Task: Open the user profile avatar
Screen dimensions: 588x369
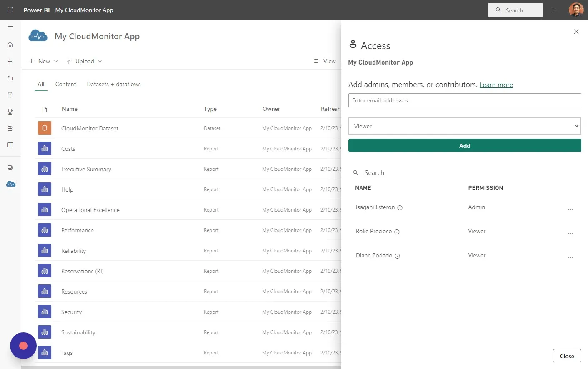Action: pyautogui.click(x=576, y=10)
